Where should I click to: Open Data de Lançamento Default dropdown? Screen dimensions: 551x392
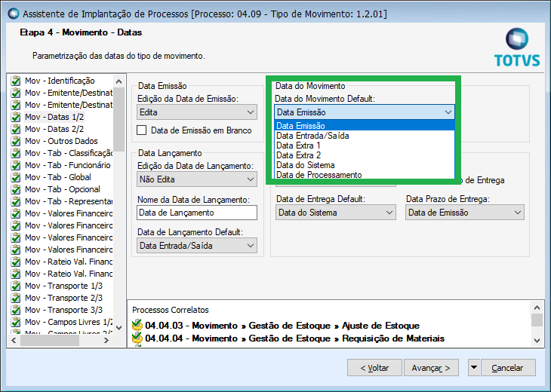[x=197, y=246]
